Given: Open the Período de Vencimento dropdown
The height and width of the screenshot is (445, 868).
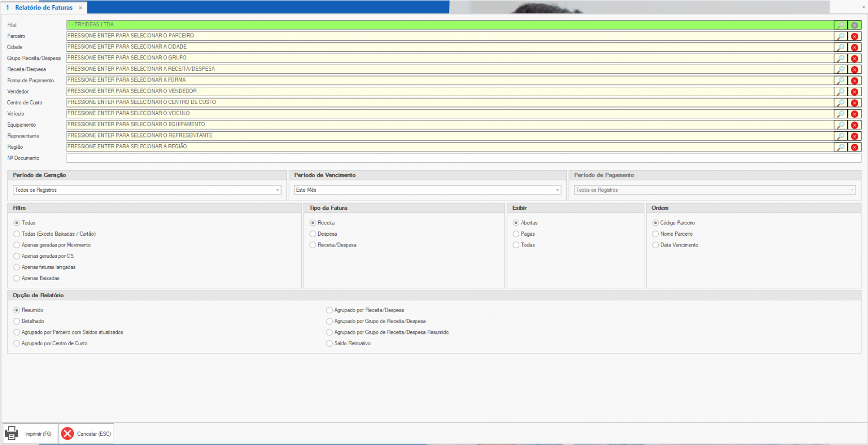Looking at the screenshot, I should 557,190.
